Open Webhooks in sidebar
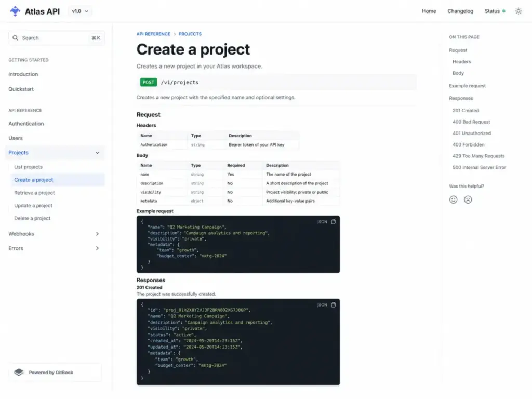Viewport: 532px width, 399px height. 21,234
